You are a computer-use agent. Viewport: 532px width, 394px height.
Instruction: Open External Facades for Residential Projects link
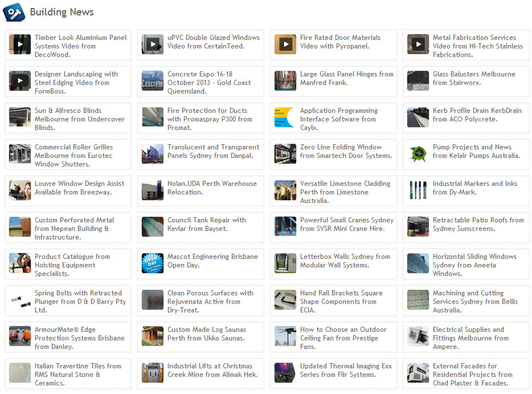coord(473,375)
